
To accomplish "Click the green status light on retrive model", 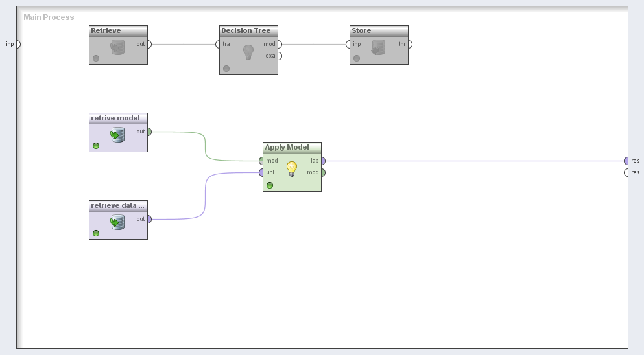I will pos(96,146).
